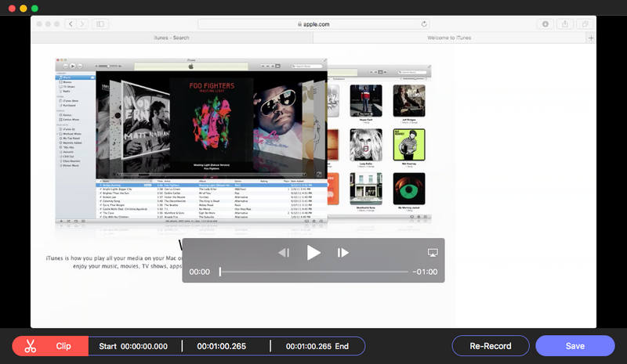Switch to the Welcome to iTunes tab
Image resolution: width=627 pixels, height=364 pixels.
[449, 38]
